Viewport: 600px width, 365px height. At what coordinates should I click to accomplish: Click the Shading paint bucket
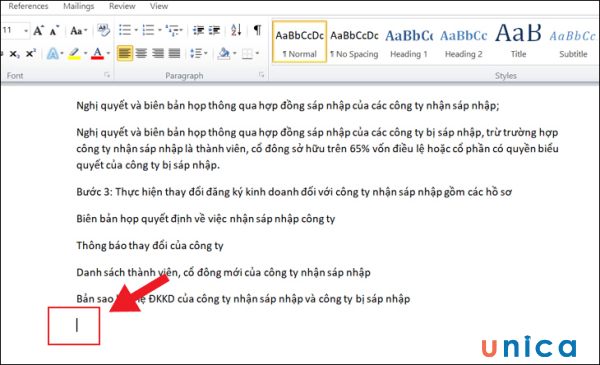pos(223,54)
